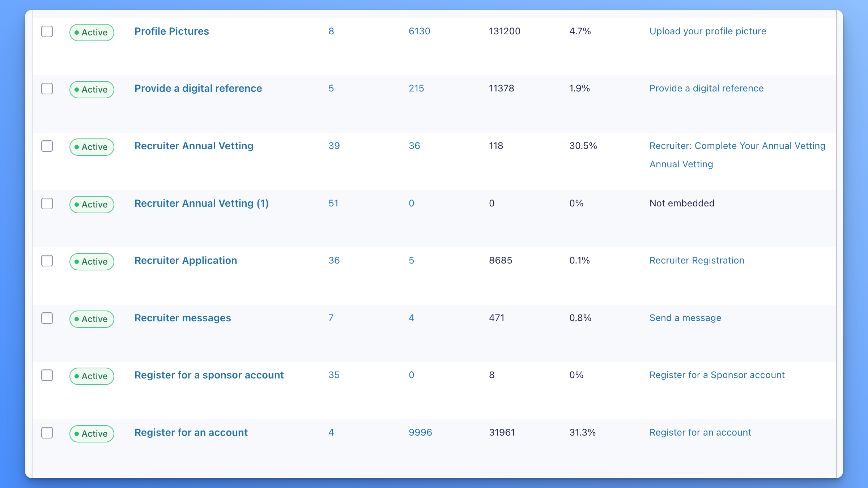Click the 36 count for Recruiter Application
868x488 pixels.
pyautogui.click(x=334, y=260)
